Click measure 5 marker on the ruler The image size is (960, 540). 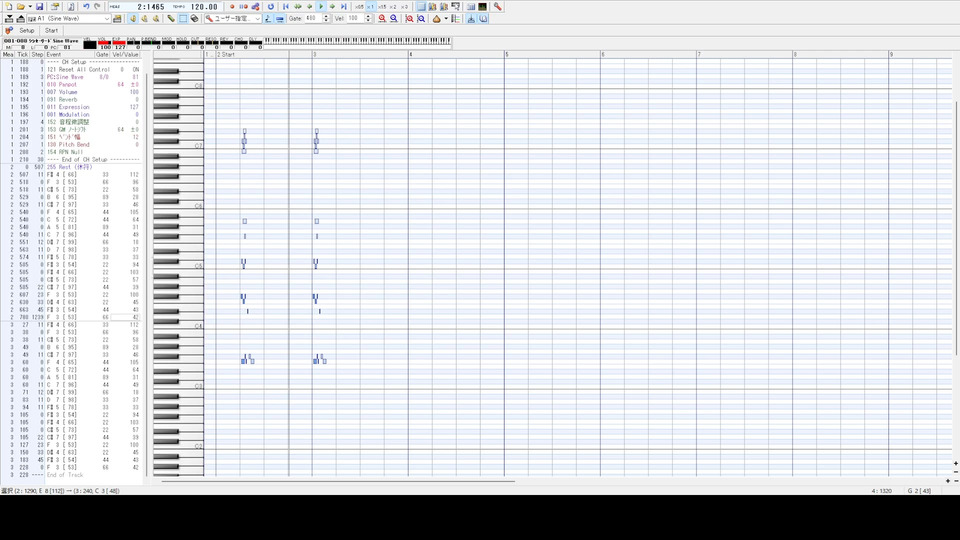pyautogui.click(x=506, y=54)
